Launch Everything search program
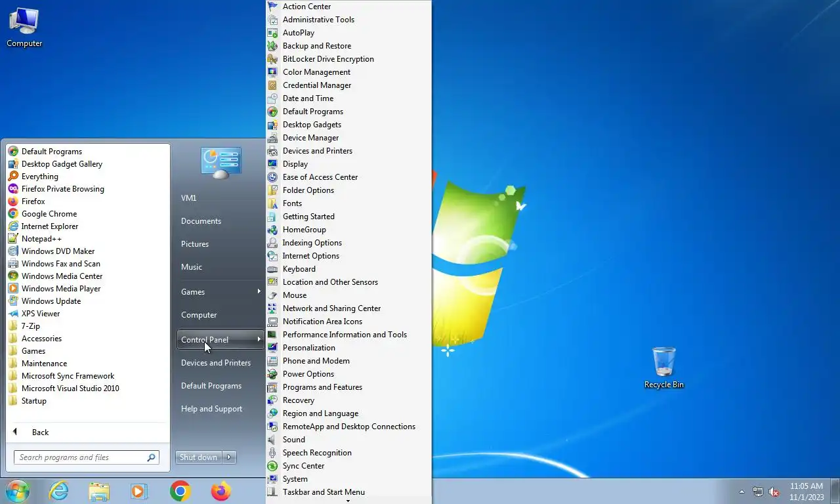This screenshot has height=504, width=840. pos(88,177)
